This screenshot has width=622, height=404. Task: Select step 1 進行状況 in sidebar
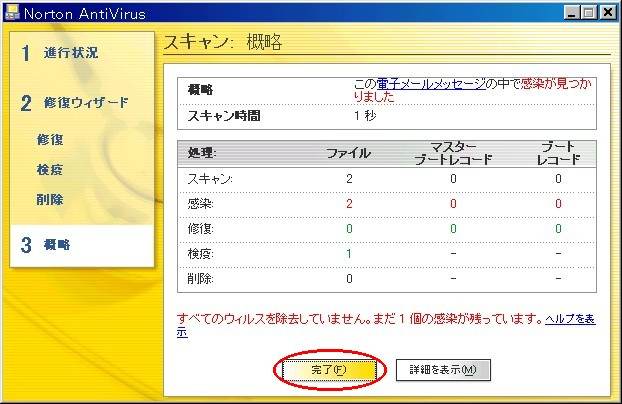tap(60, 53)
